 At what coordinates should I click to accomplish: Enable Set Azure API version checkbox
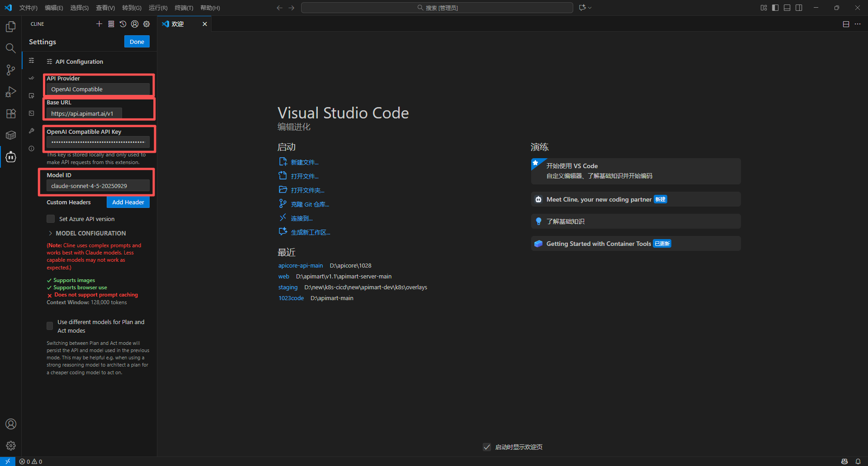coord(51,219)
